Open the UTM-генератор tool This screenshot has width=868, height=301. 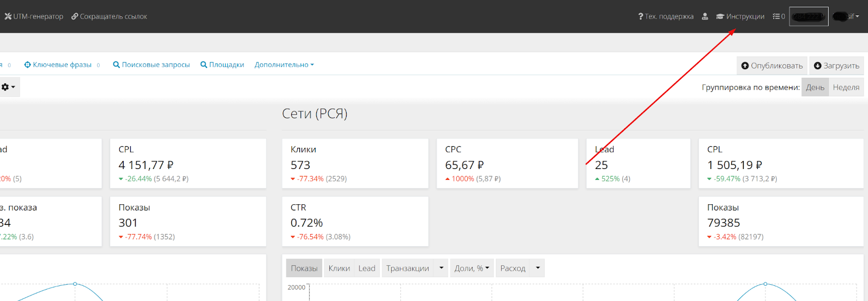pyautogui.click(x=34, y=16)
